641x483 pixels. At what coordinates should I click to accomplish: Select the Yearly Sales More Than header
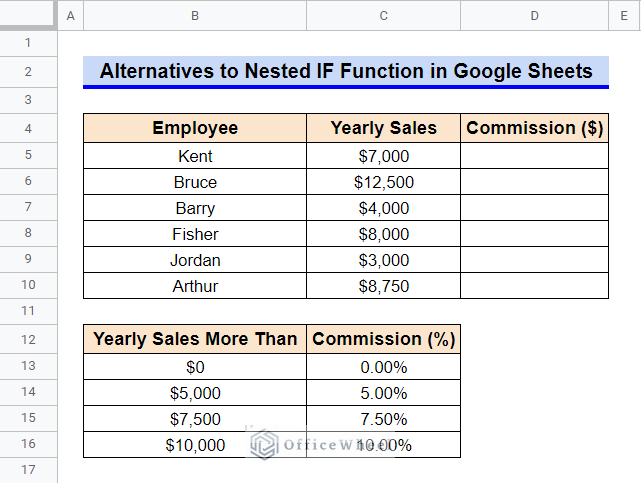[x=194, y=339]
